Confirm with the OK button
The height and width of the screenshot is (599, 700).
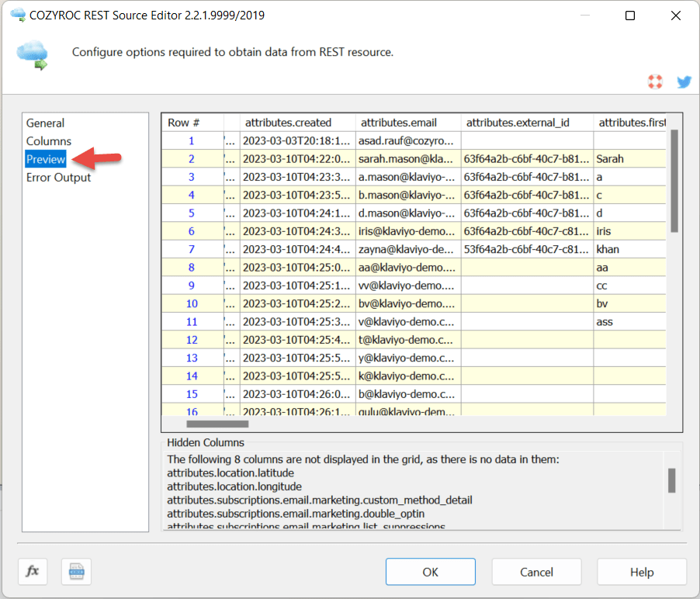point(431,572)
